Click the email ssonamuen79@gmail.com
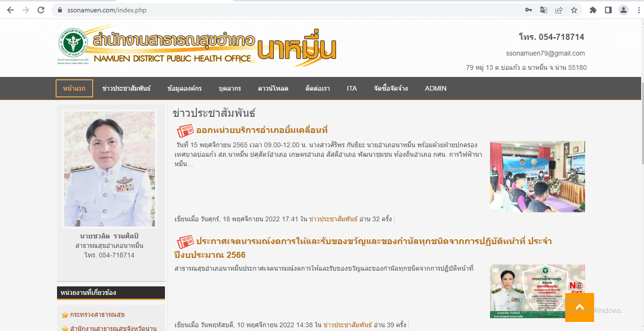Viewport: 644px width, 331px height. tap(546, 53)
